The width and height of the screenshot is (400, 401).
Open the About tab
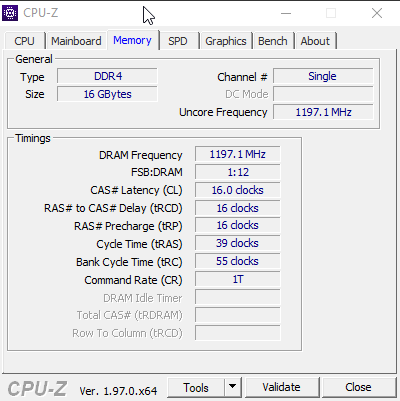tap(315, 41)
